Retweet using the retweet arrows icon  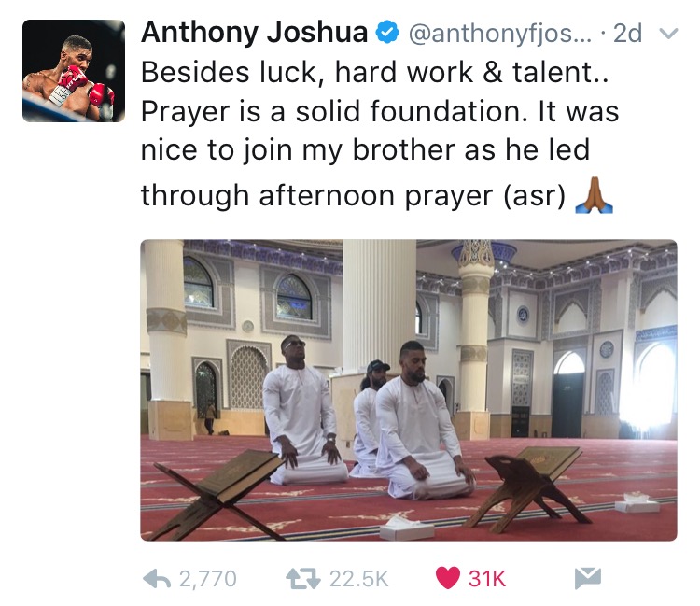303,579
